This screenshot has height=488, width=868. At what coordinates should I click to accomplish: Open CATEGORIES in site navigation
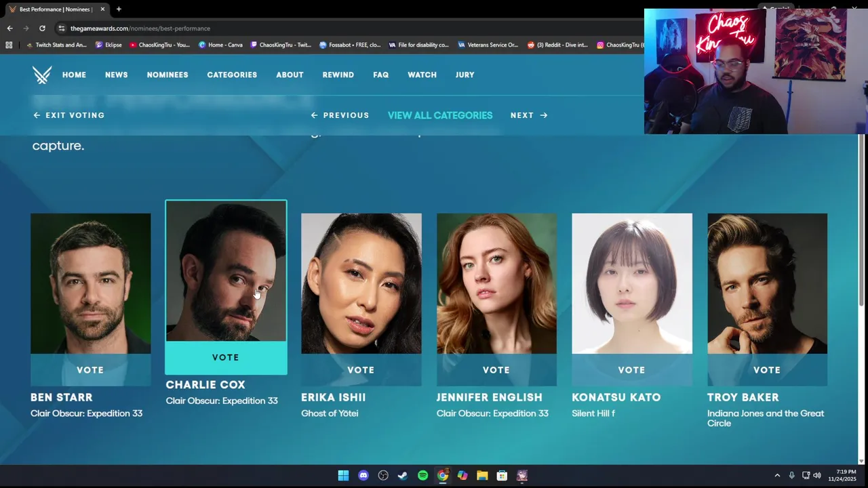(232, 75)
